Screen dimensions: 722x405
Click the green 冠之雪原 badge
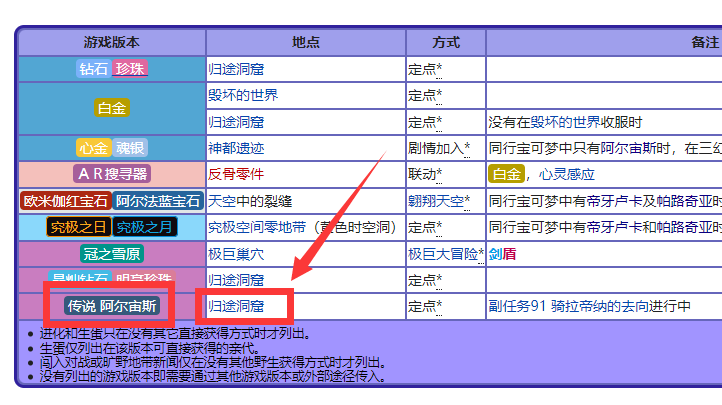pyautogui.click(x=111, y=254)
